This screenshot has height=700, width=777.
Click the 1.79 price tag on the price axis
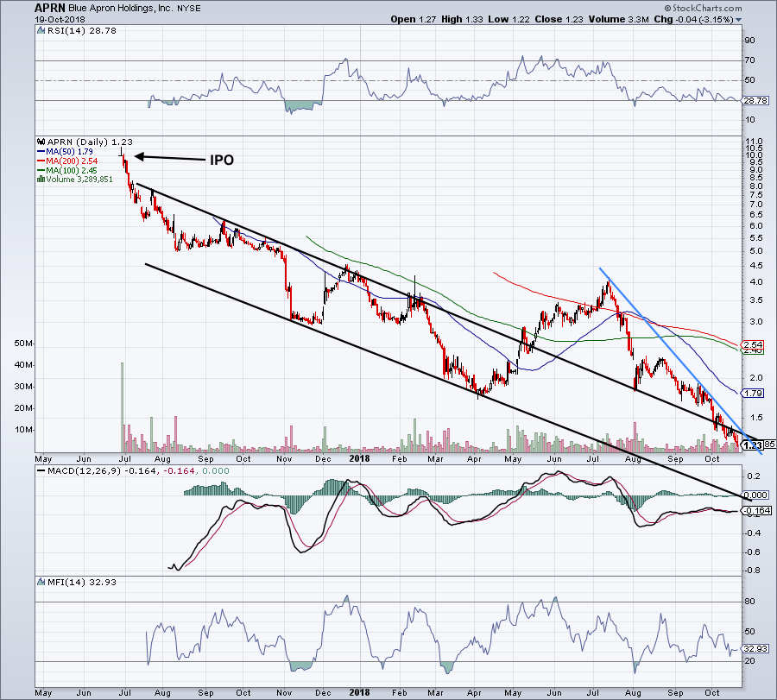pos(753,394)
